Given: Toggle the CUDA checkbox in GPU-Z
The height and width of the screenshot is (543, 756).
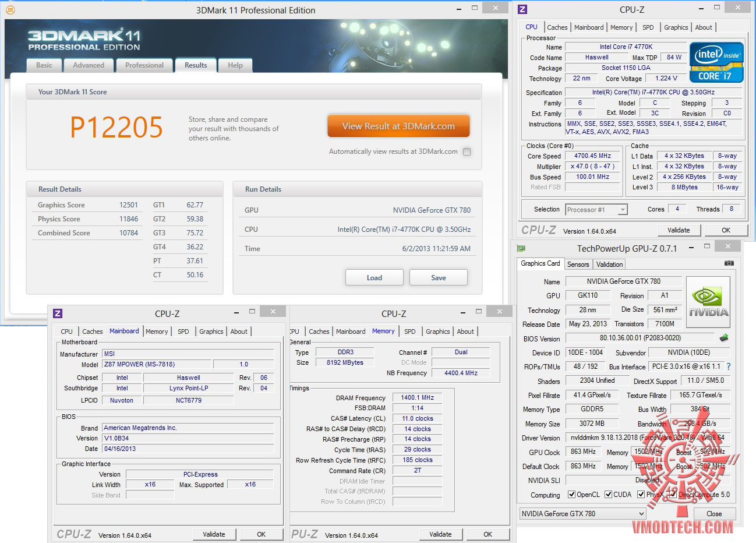Looking at the screenshot, I should click(609, 495).
